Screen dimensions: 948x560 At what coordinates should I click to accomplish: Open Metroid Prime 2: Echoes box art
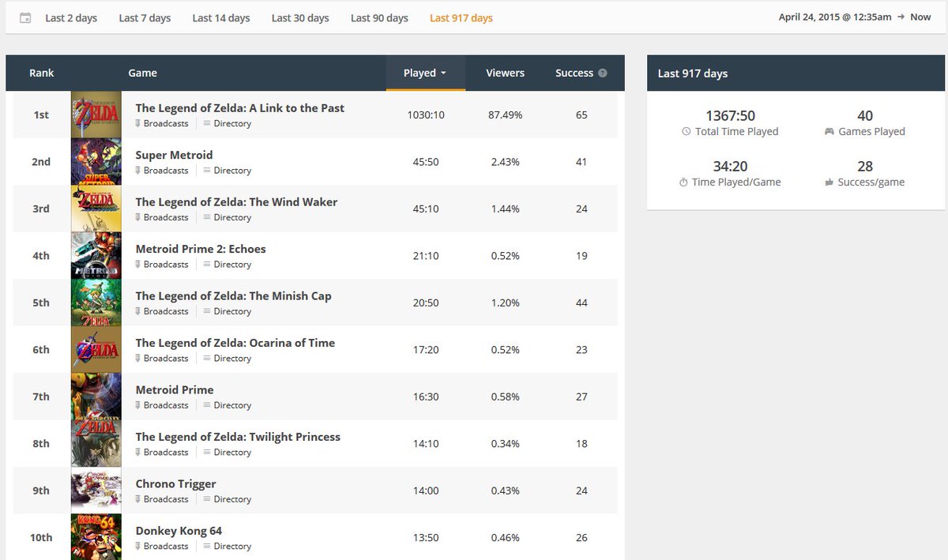coord(96,256)
